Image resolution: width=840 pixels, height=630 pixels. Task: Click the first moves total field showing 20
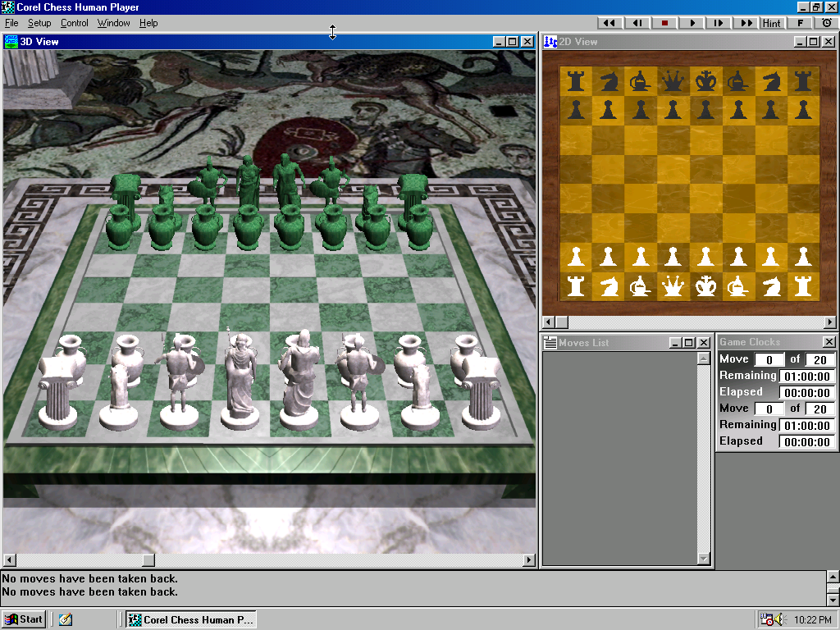click(820, 360)
